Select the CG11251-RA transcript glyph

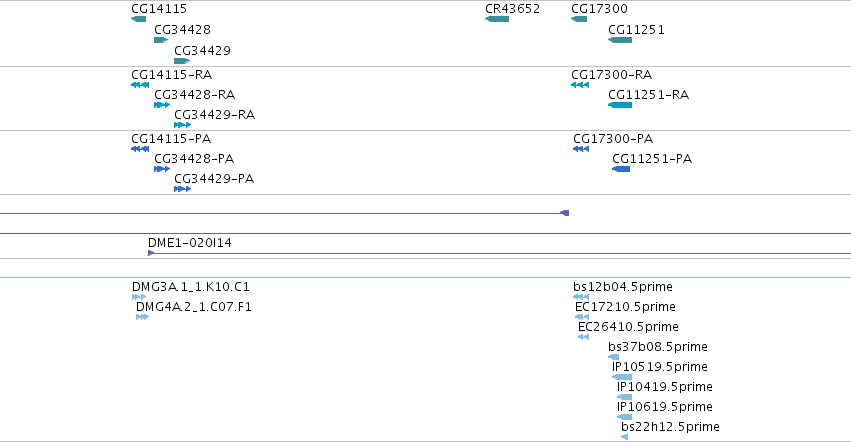click(620, 105)
